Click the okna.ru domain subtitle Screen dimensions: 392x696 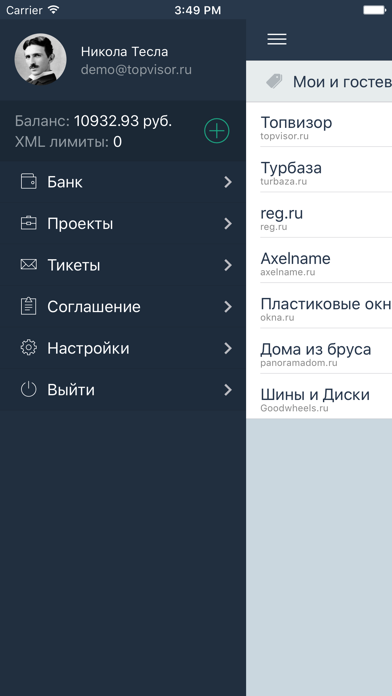(277, 317)
